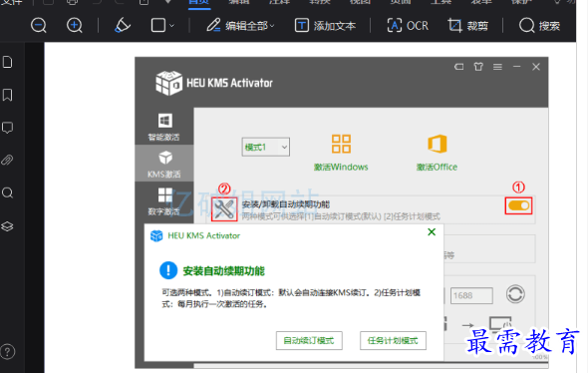Click the HEU KMS Activator cube logo
The height and width of the screenshot is (373, 588).
pos(168,83)
